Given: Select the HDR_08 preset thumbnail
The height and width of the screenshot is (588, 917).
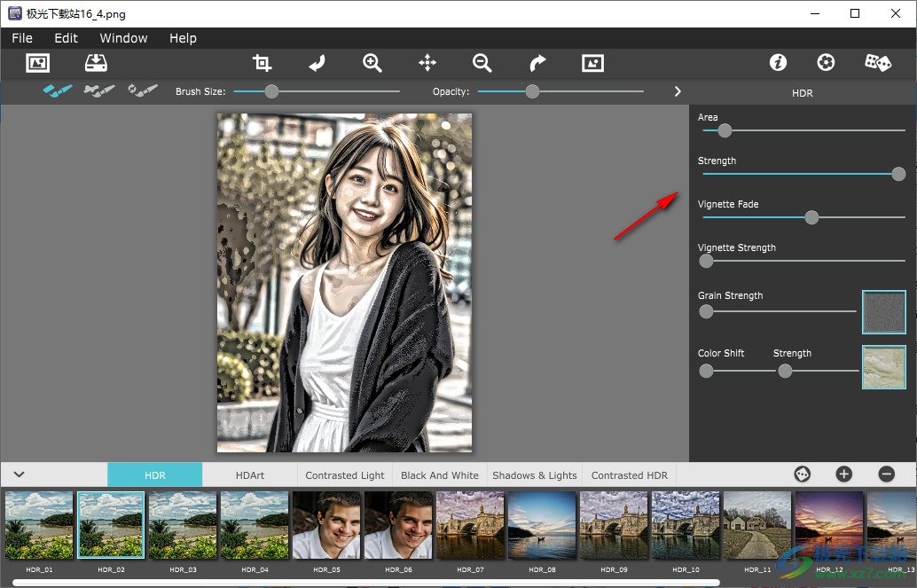Looking at the screenshot, I should (x=542, y=525).
